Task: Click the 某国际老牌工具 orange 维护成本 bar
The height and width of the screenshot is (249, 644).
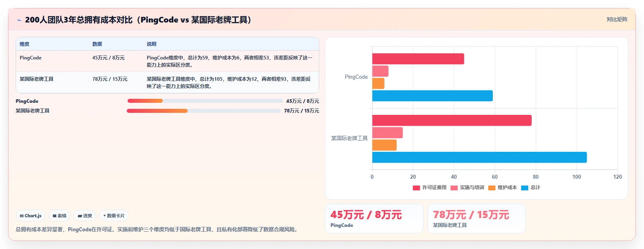Action: pyautogui.click(x=384, y=145)
